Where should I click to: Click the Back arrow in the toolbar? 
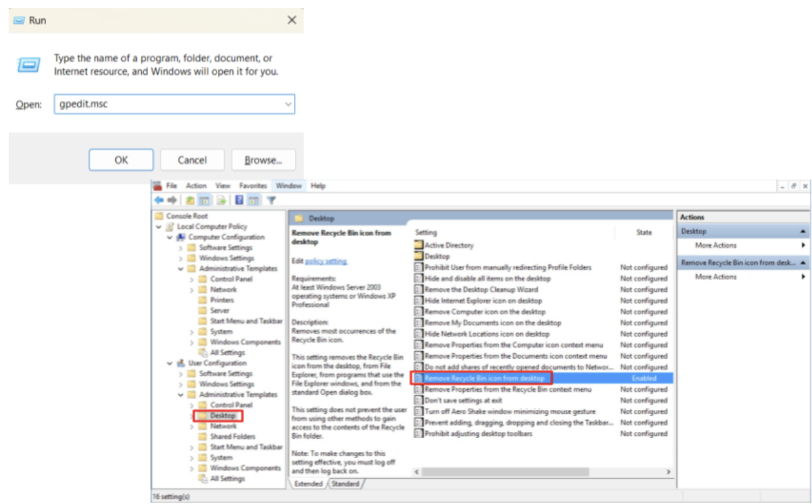[159, 200]
